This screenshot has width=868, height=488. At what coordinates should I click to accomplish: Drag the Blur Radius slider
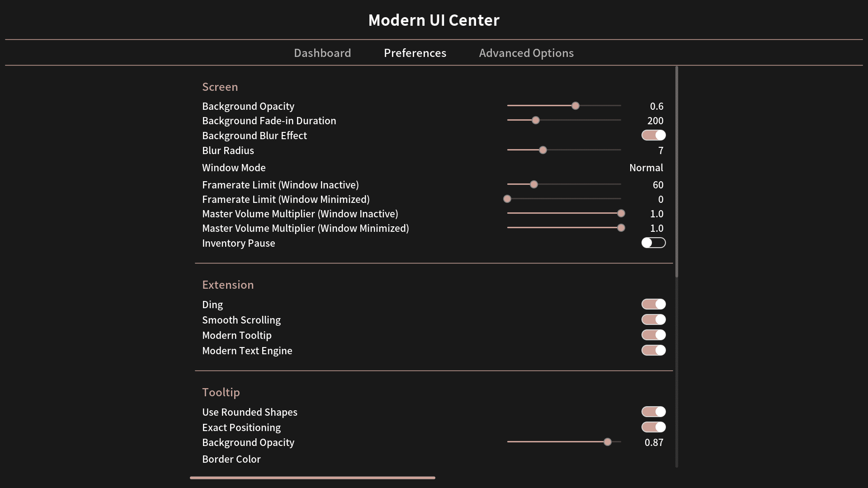(x=542, y=150)
